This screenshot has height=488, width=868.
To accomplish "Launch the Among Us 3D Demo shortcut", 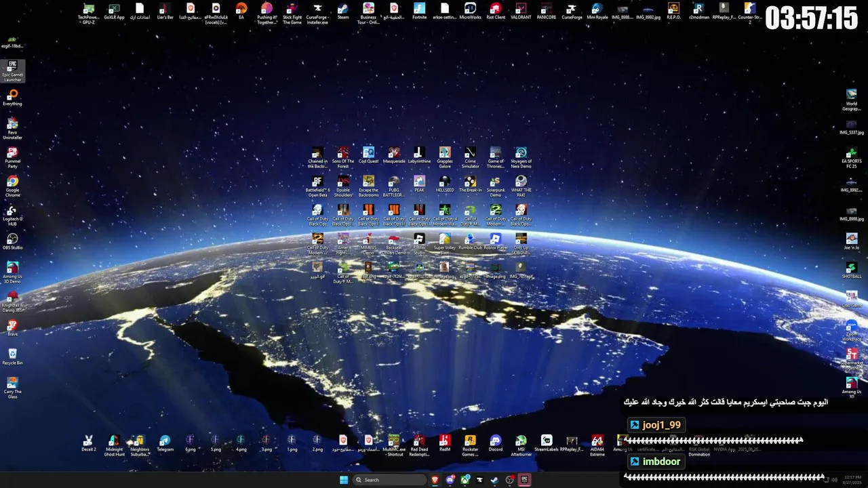I will (12, 272).
